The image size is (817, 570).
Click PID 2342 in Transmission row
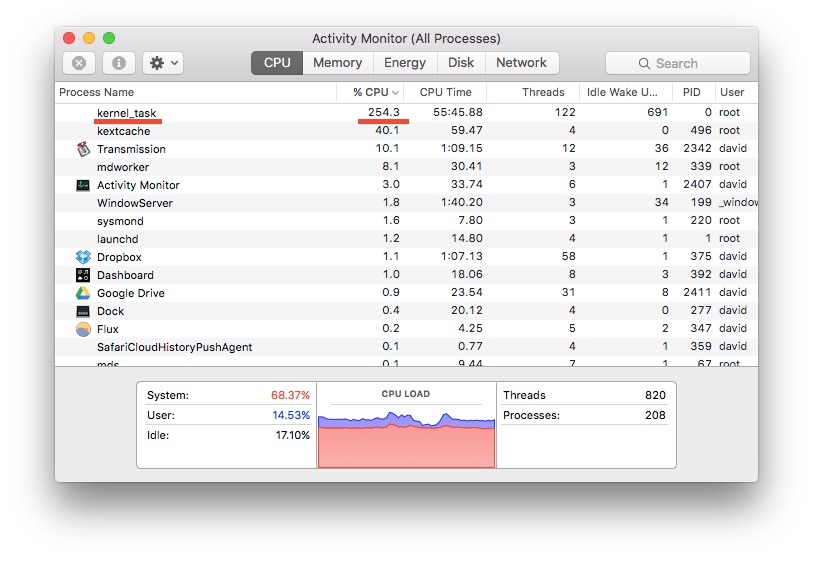point(697,148)
